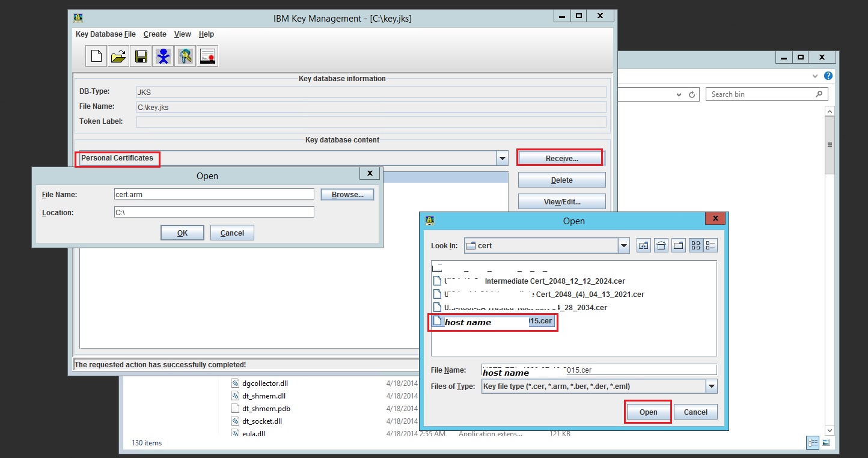The width and height of the screenshot is (868, 458).
Task: Click the dt_socket.dll file icon
Action: point(236,421)
